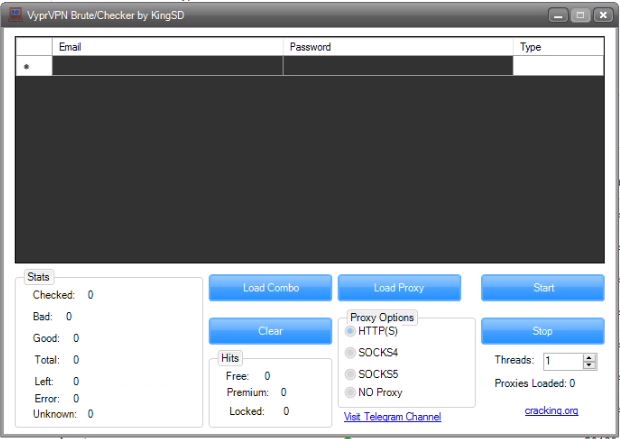Click the Load Proxy button

click(399, 288)
